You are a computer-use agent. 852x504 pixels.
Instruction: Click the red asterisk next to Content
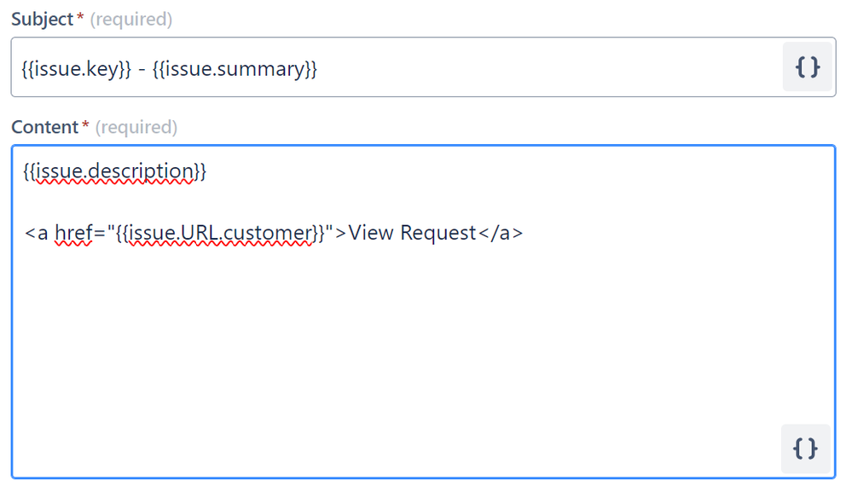point(85,125)
